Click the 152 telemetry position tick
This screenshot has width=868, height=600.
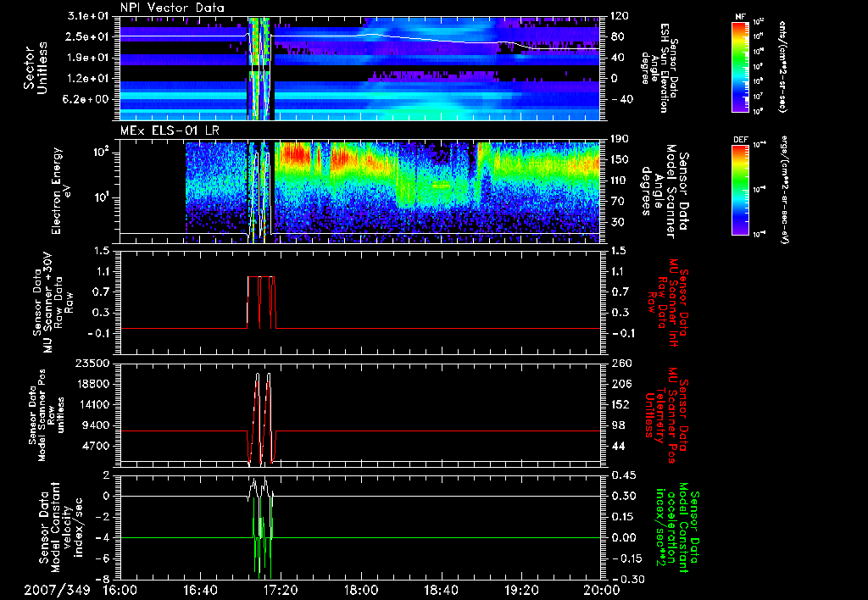pos(620,404)
